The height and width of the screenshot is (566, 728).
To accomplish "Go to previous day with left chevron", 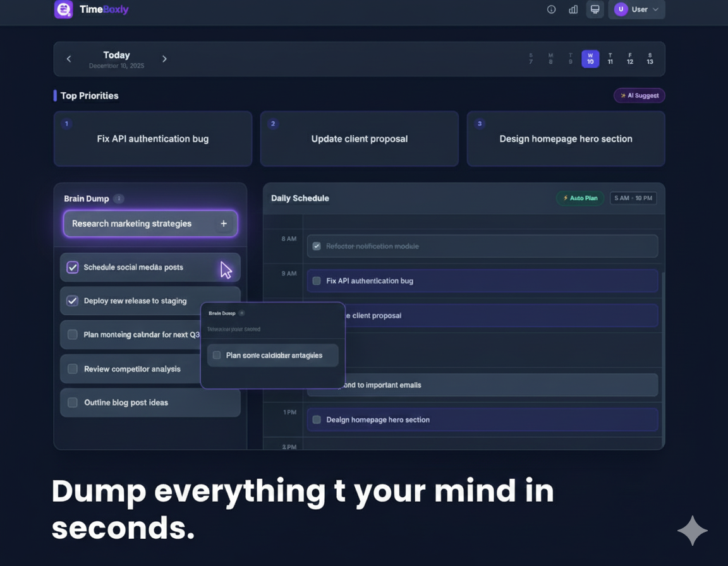I will 68,58.
